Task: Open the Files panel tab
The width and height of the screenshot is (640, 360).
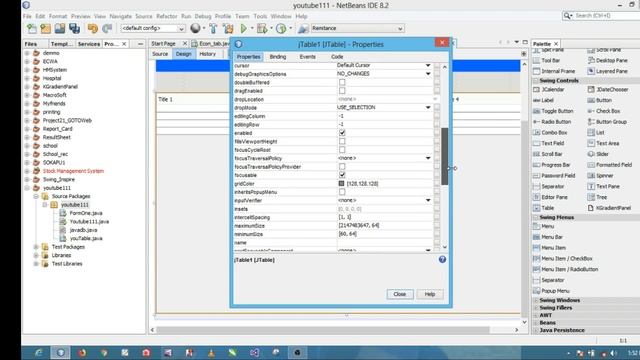Action: pos(31,44)
